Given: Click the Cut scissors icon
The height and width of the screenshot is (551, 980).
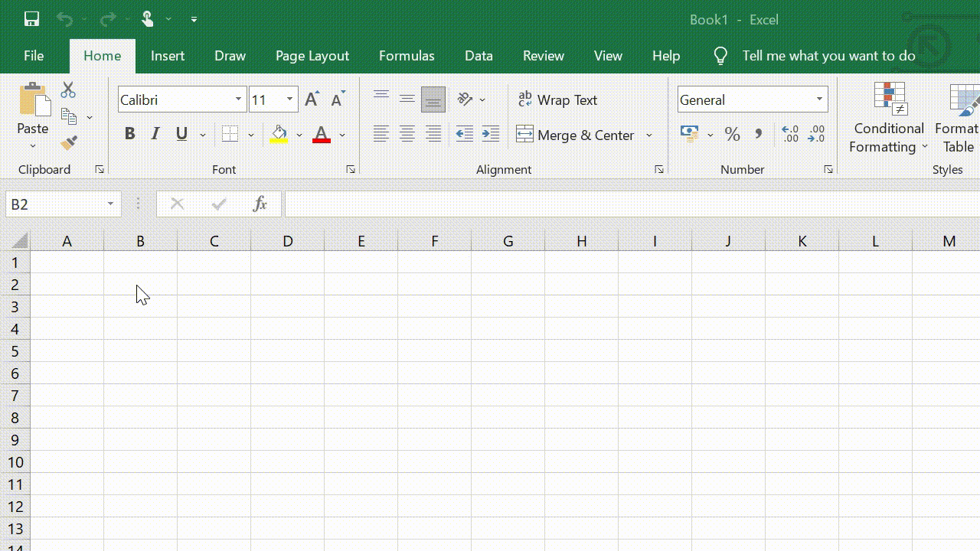Looking at the screenshot, I should coord(68,90).
